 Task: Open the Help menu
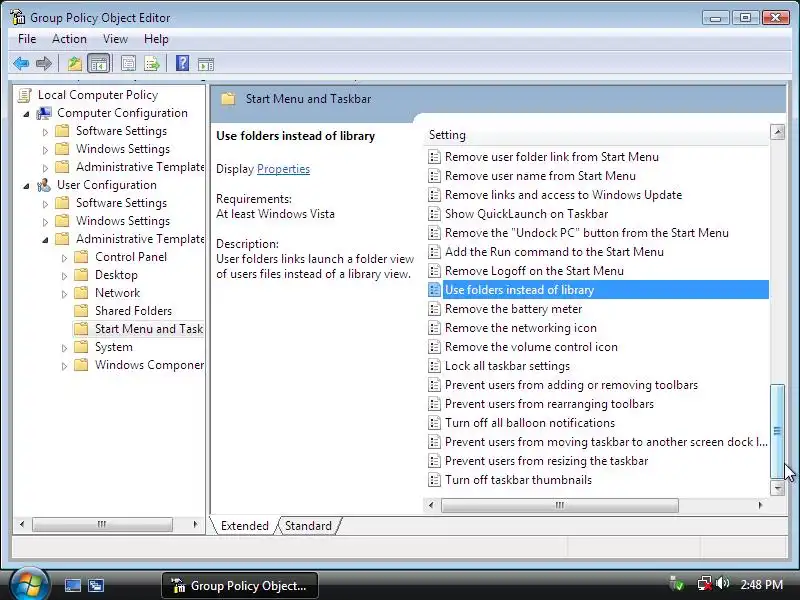click(x=156, y=39)
